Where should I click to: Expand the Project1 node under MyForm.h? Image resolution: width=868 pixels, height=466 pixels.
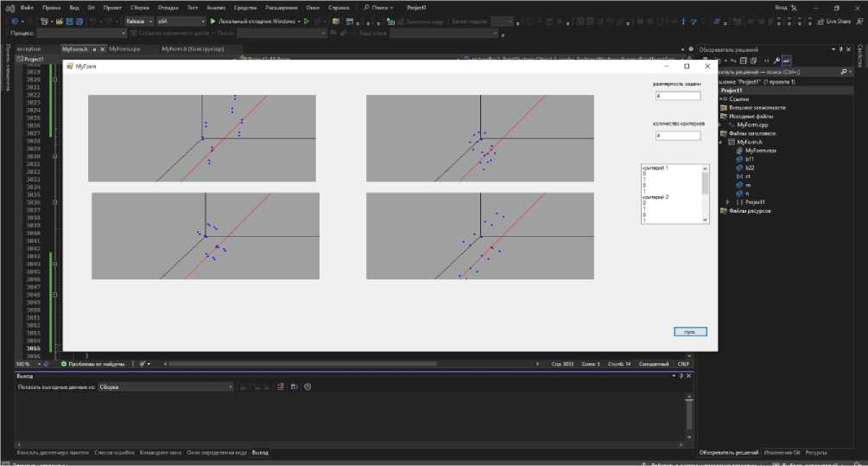(x=728, y=201)
